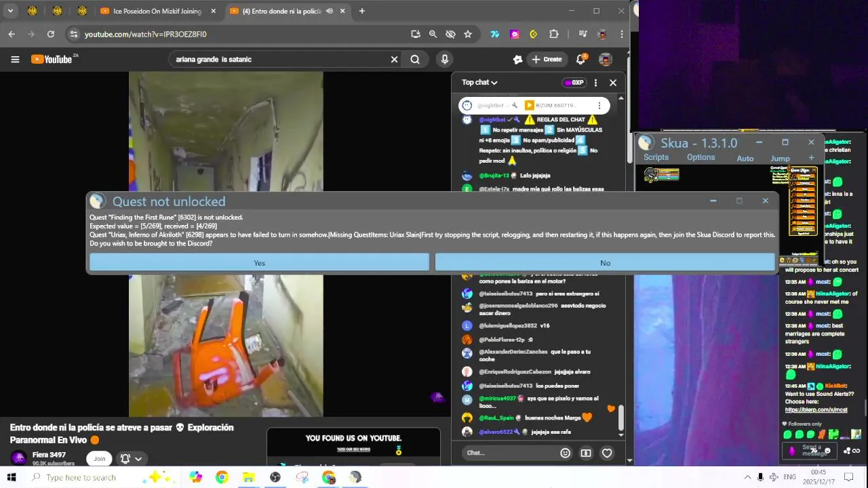Viewport: 868px width, 488px height.
Task: Open the Super Chat purchase icon
Action: pos(586,453)
